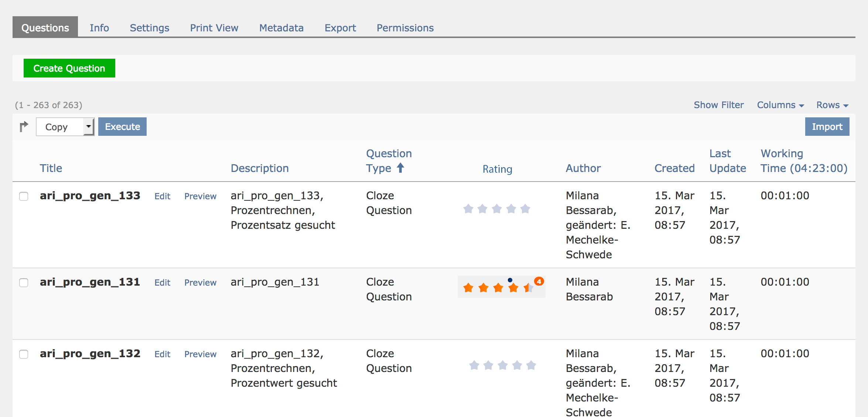Click second rating star for ari_pro_gen_132
The height and width of the screenshot is (417, 868).
pyautogui.click(x=488, y=365)
